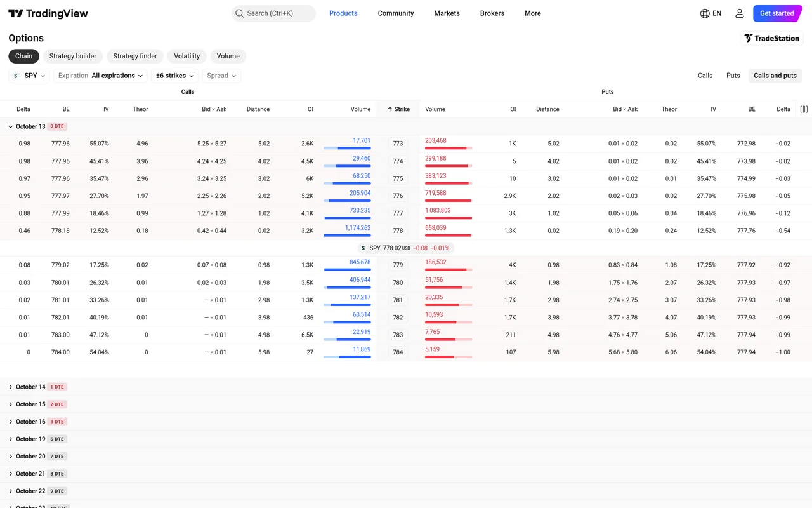Click strike 781 cell
The height and width of the screenshot is (508, 812).
click(x=398, y=300)
